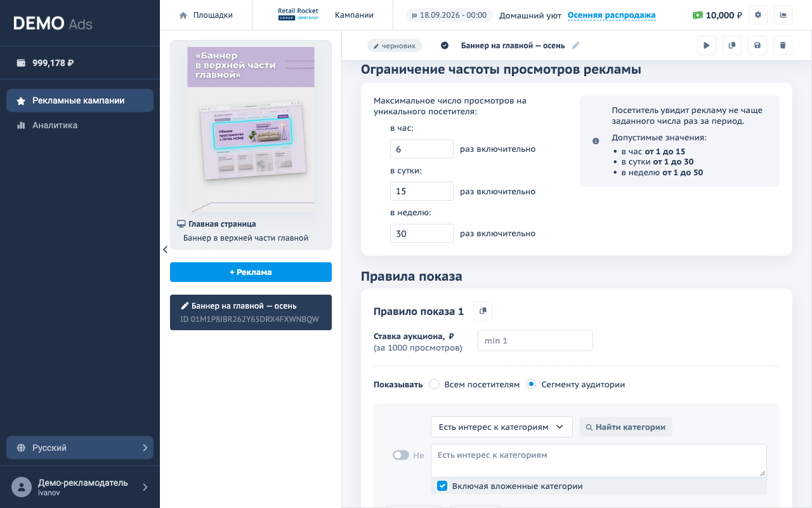Go to Аналитика in the sidebar
The image size is (812, 508).
[x=80, y=125]
